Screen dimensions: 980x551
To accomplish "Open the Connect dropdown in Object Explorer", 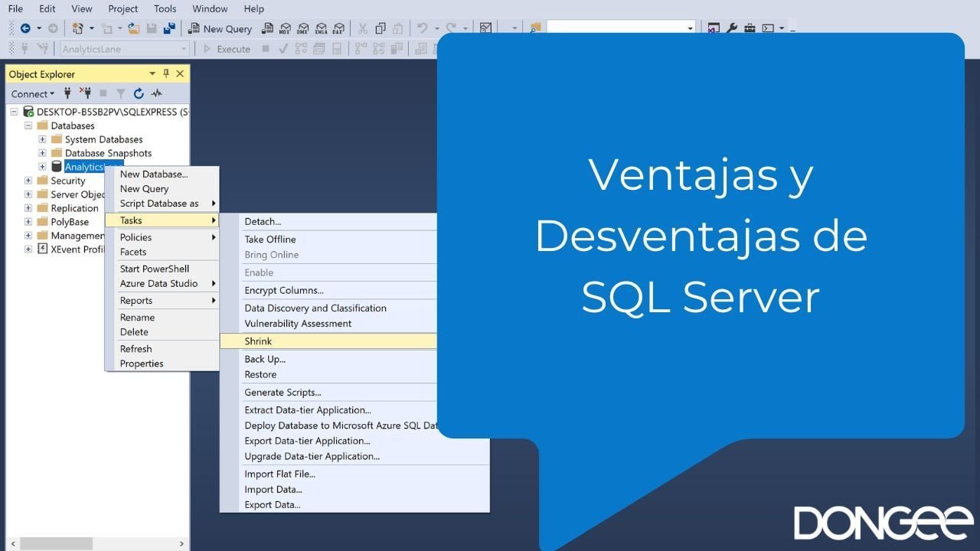I will (33, 93).
